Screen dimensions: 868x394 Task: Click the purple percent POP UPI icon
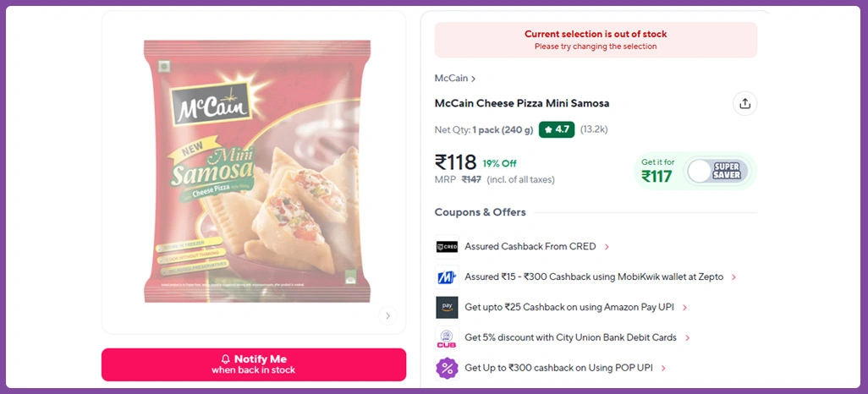pyautogui.click(x=447, y=368)
